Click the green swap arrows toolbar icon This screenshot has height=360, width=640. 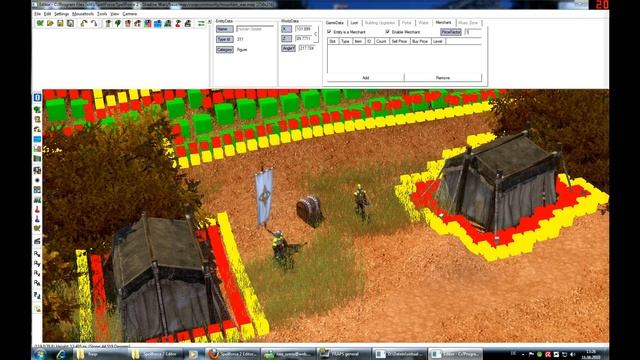[201, 24]
